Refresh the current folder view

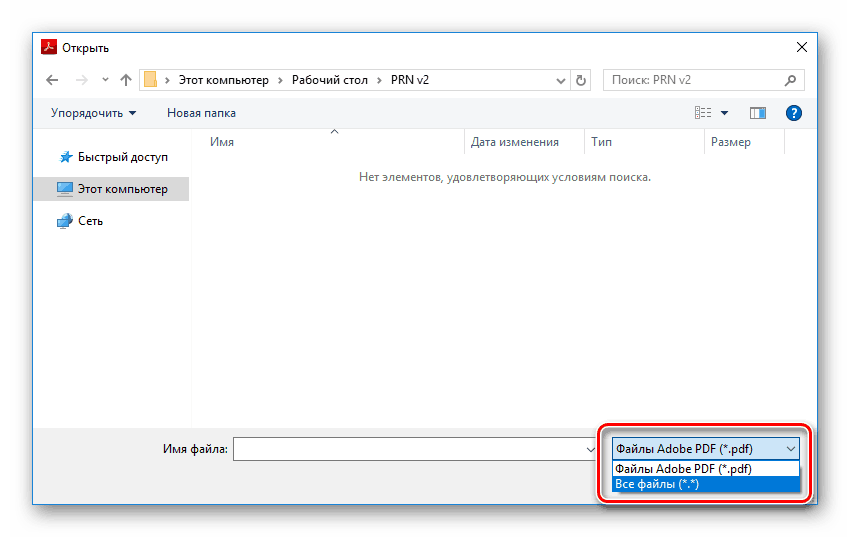(581, 81)
